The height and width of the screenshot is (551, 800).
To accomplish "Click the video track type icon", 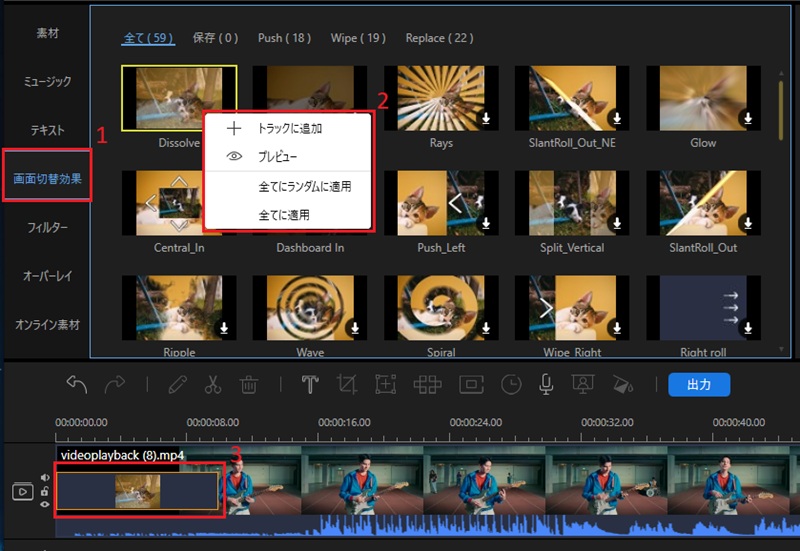I will (x=22, y=491).
